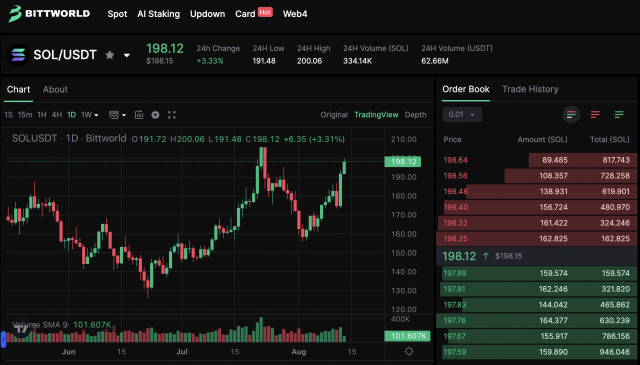Select the 15m timeframe
The width and height of the screenshot is (640, 365).
(25, 115)
